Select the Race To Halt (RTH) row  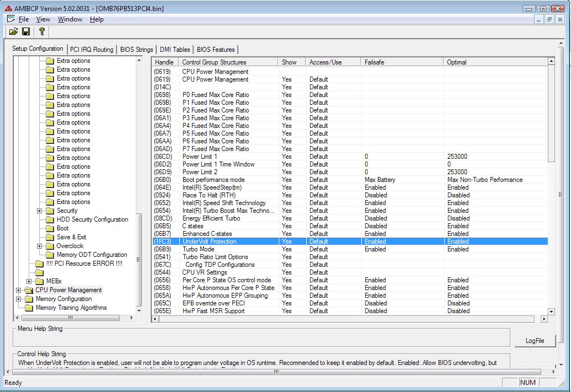[x=350, y=195]
